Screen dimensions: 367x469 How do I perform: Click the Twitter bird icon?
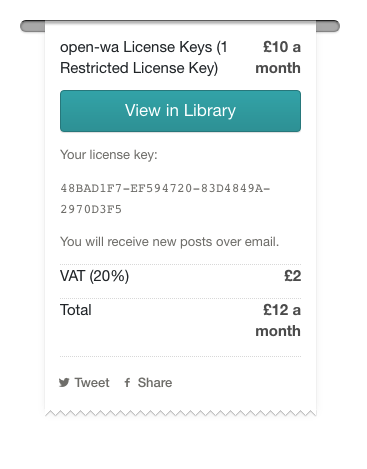click(64, 382)
